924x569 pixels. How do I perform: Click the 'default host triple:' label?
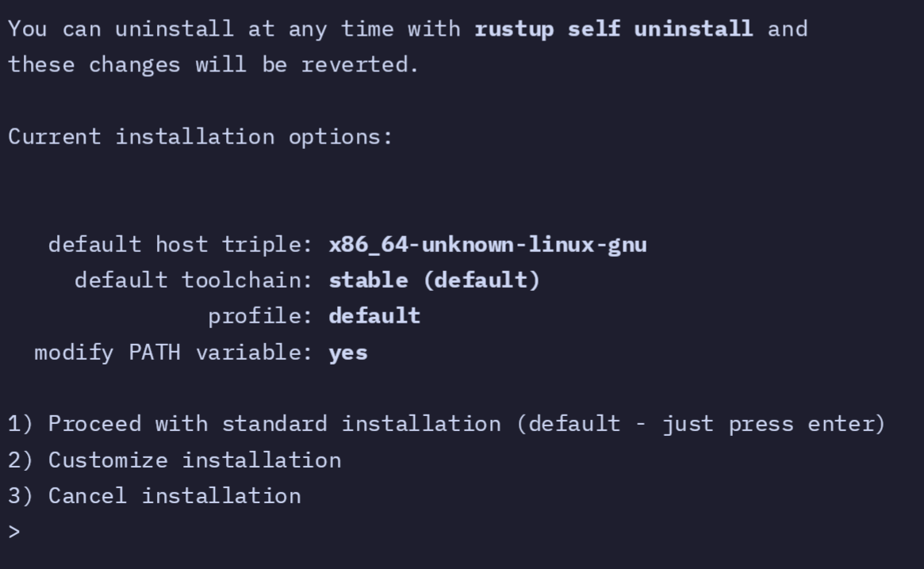tap(181, 244)
